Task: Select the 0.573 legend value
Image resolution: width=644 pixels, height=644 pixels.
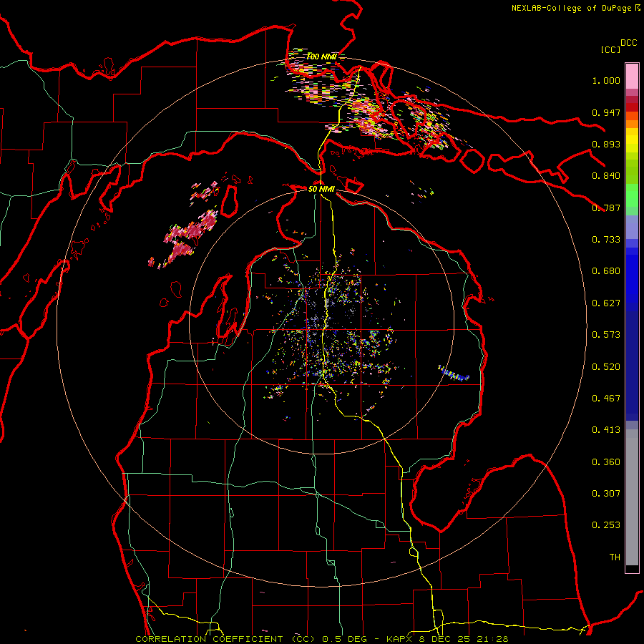Action: point(606,335)
